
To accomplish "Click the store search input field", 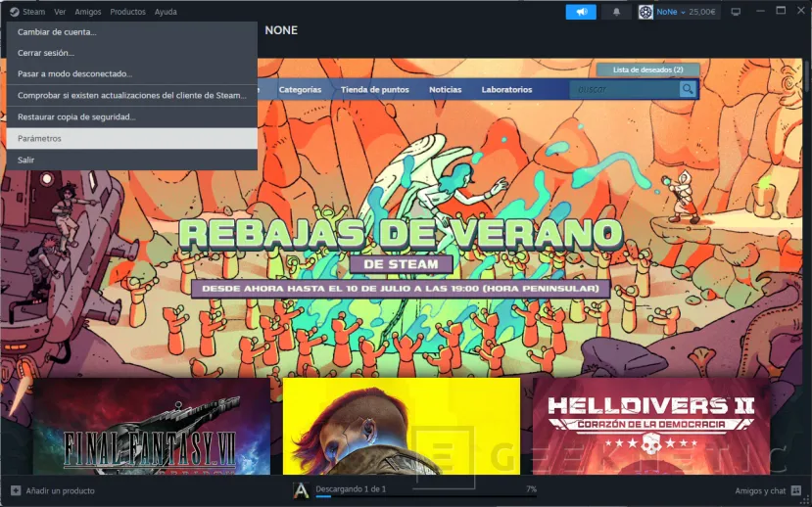I will (625, 89).
